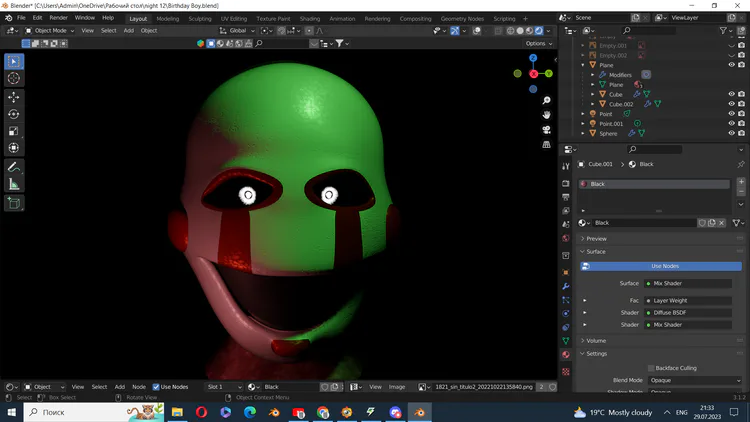This screenshot has width=750, height=422.
Task: Activate the Scale tool
Action: 14,131
